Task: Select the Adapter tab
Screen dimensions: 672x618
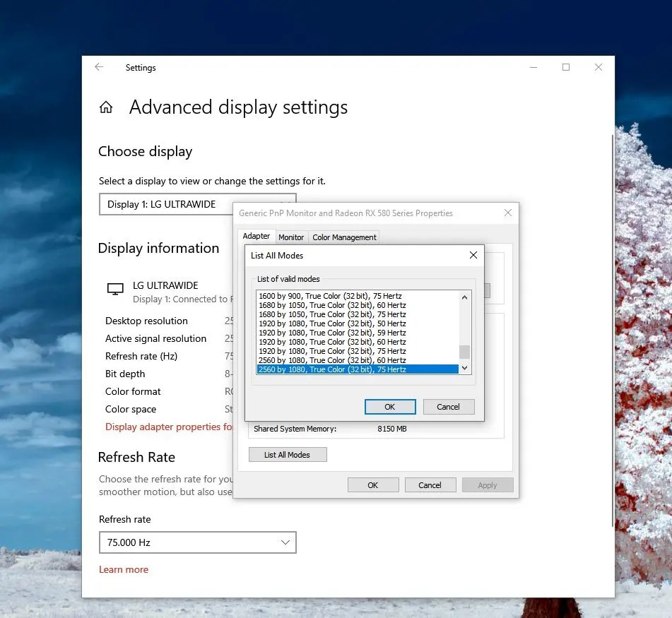Action: pyautogui.click(x=257, y=236)
